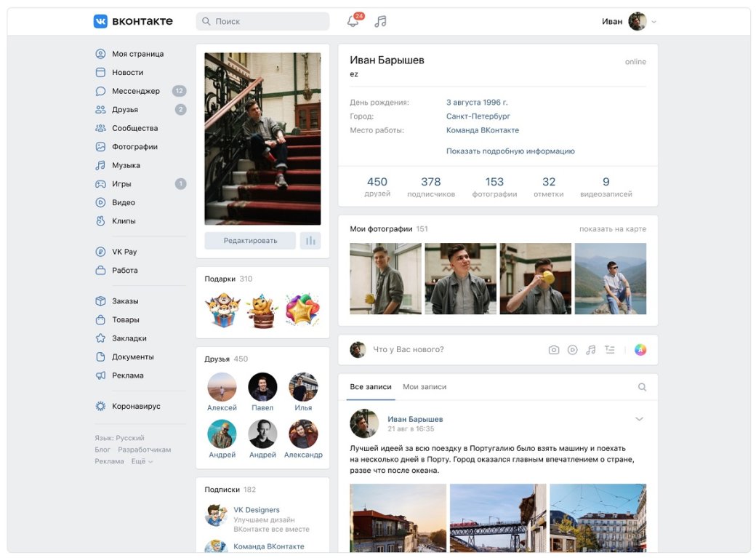Open the article editor icon in post box

tap(610, 350)
